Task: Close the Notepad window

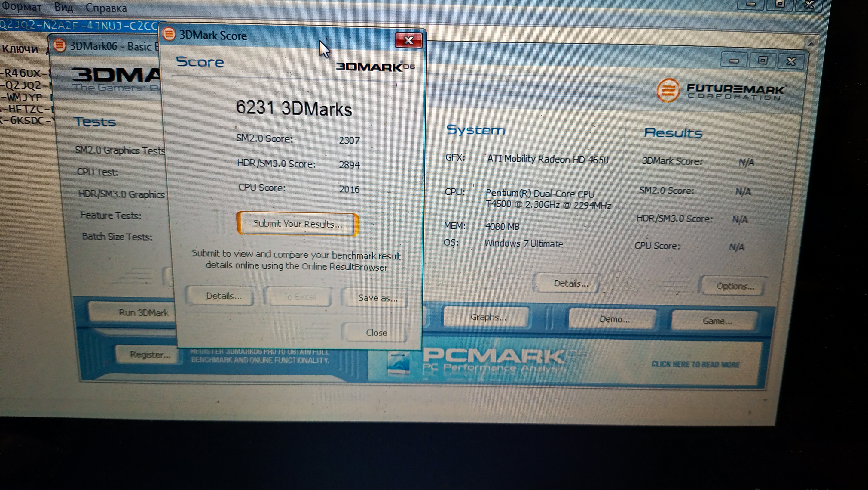Action: tap(809, 5)
